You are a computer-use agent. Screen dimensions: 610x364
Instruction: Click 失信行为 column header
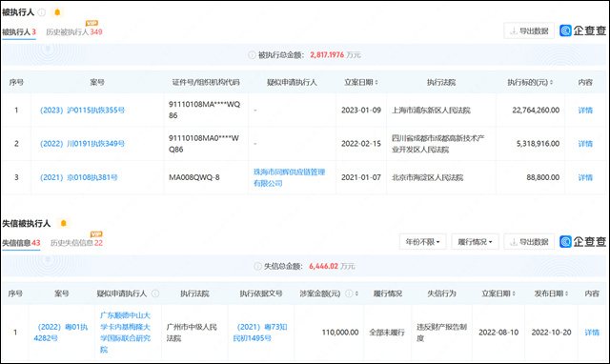(441, 293)
